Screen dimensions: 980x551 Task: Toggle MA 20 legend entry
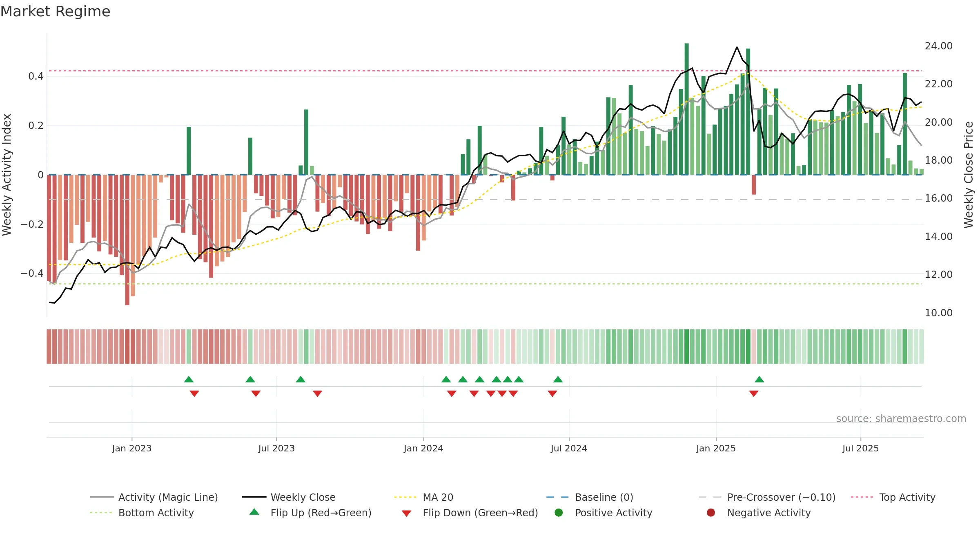pyautogui.click(x=423, y=497)
